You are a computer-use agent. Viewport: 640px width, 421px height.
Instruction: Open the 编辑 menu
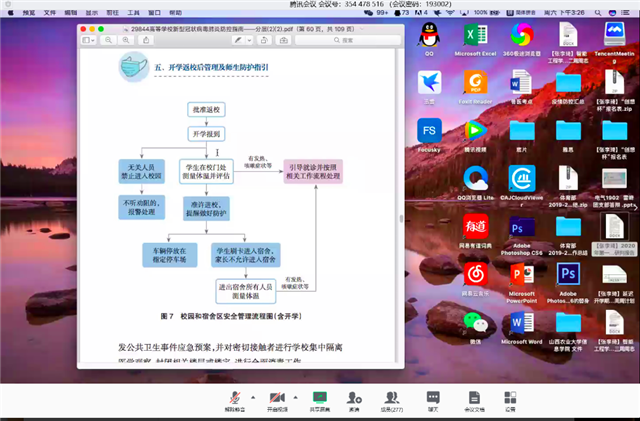tap(71, 13)
